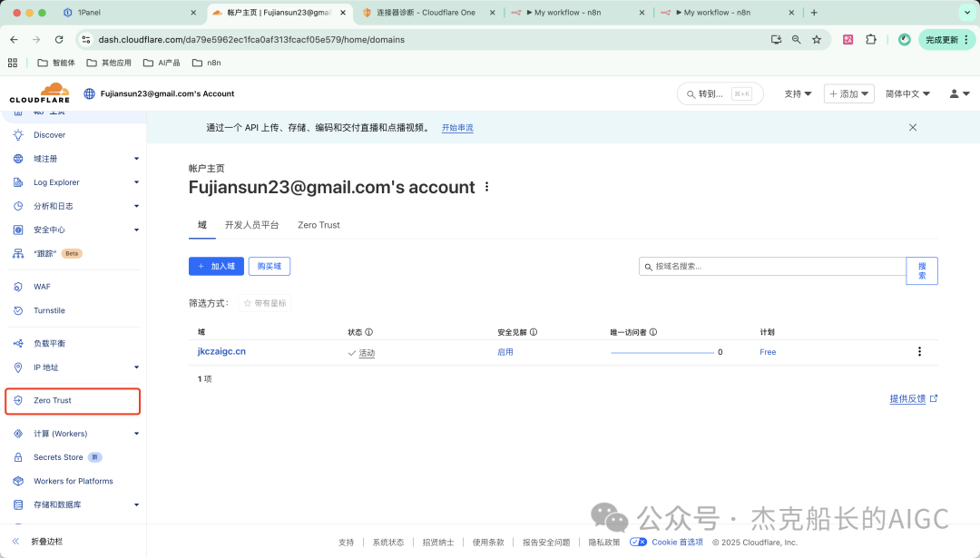Click the Security Center sidebar icon
Image resolution: width=980 pixels, height=558 pixels.
click(x=18, y=230)
